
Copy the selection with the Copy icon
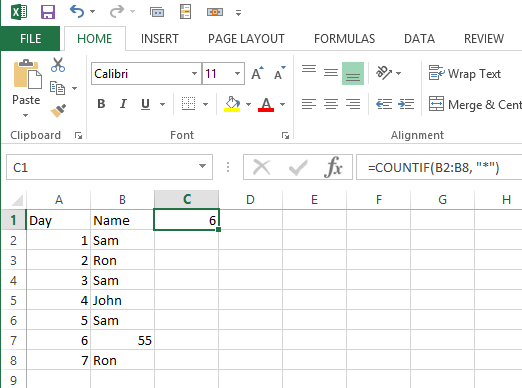(x=57, y=88)
